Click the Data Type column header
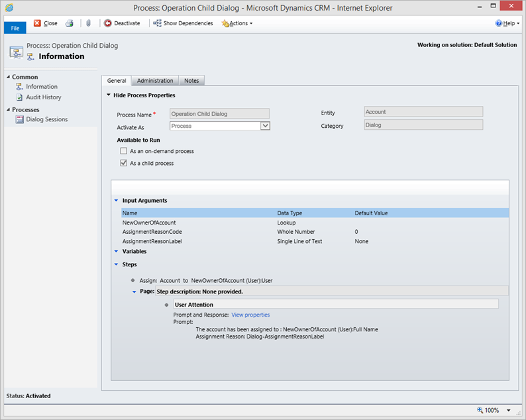The width and height of the screenshot is (526, 420). pos(289,213)
